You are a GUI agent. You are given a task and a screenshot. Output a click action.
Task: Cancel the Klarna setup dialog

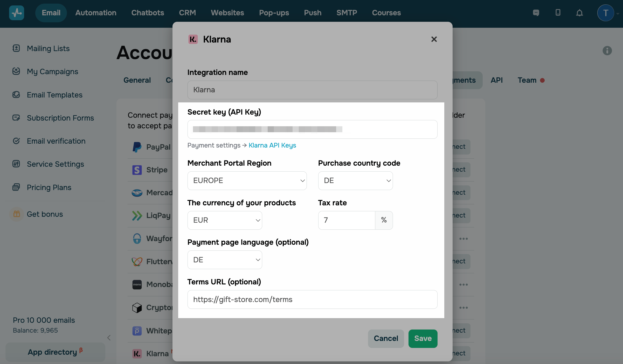point(386,338)
